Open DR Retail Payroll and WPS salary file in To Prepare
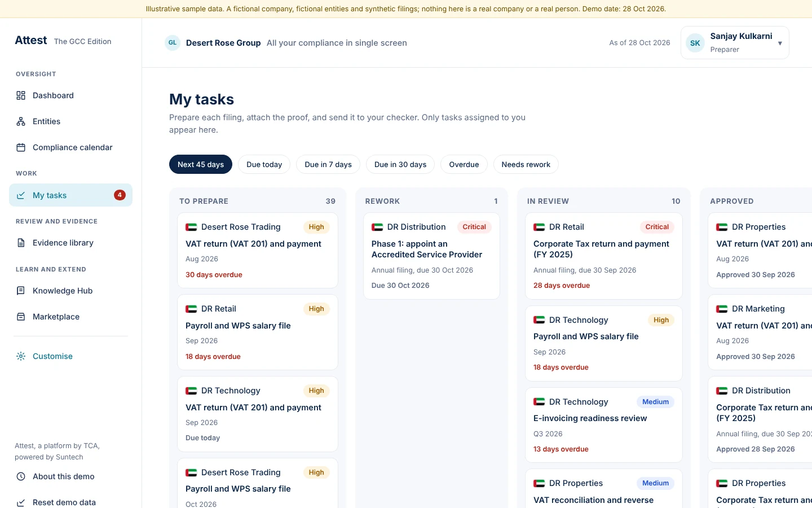Screen dimensions: 812x508 pos(258,332)
